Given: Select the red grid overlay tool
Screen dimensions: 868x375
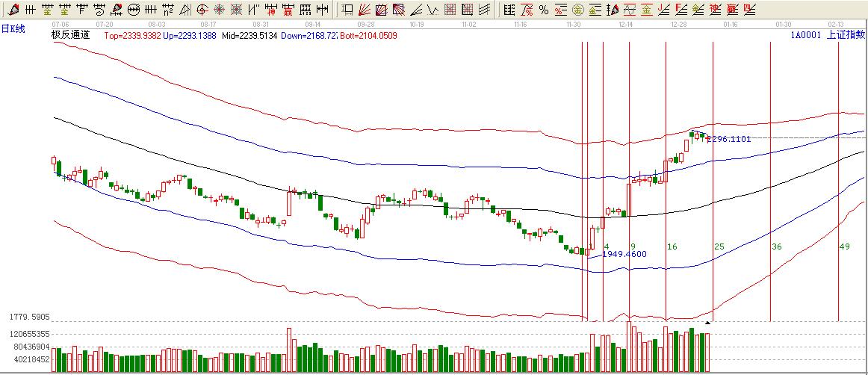Looking at the screenshot, I should click(x=450, y=10).
